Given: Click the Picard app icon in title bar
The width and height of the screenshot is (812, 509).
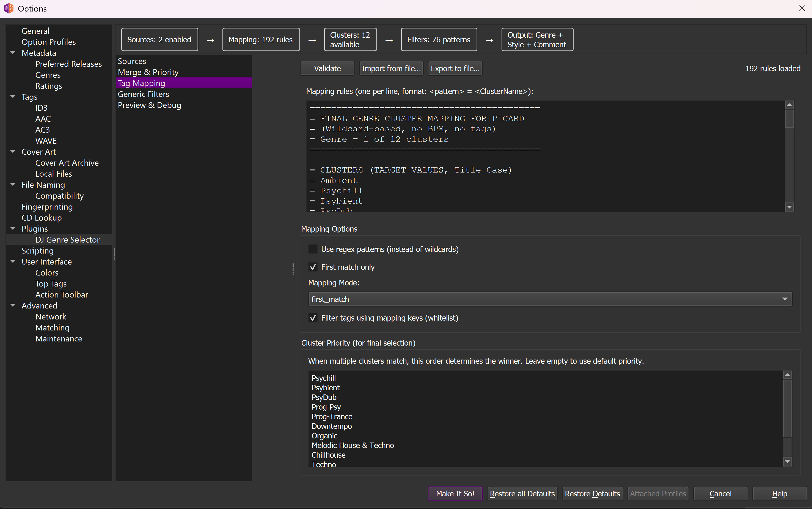Looking at the screenshot, I should [9, 9].
